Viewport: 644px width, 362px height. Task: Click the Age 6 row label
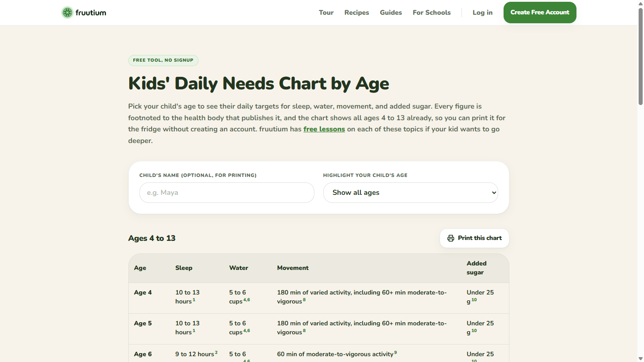pyautogui.click(x=143, y=354)
